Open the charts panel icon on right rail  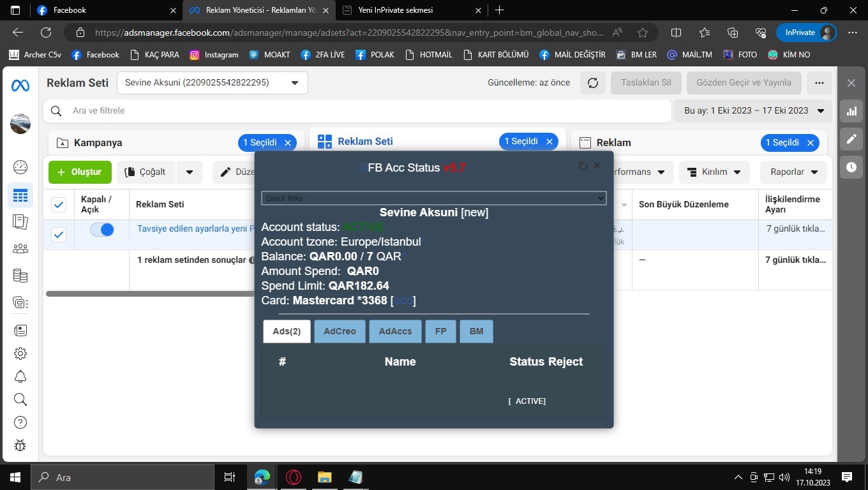851,111
